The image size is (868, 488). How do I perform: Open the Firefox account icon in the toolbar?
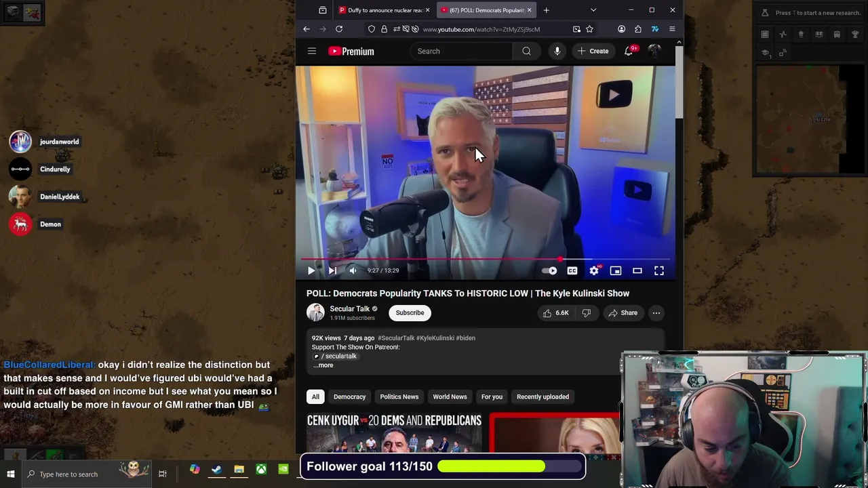pyautogui.click(x=621, y=29)
